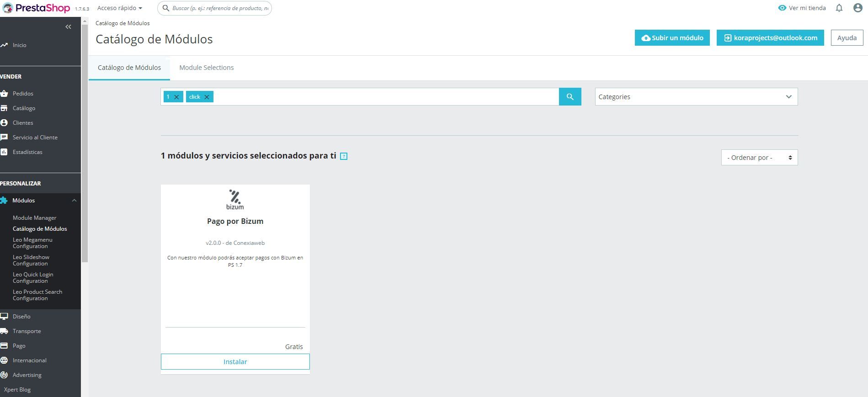Click the top search bar magnifier icon
The width and height of the screenshot is (868, 397).
pos(166,8)
